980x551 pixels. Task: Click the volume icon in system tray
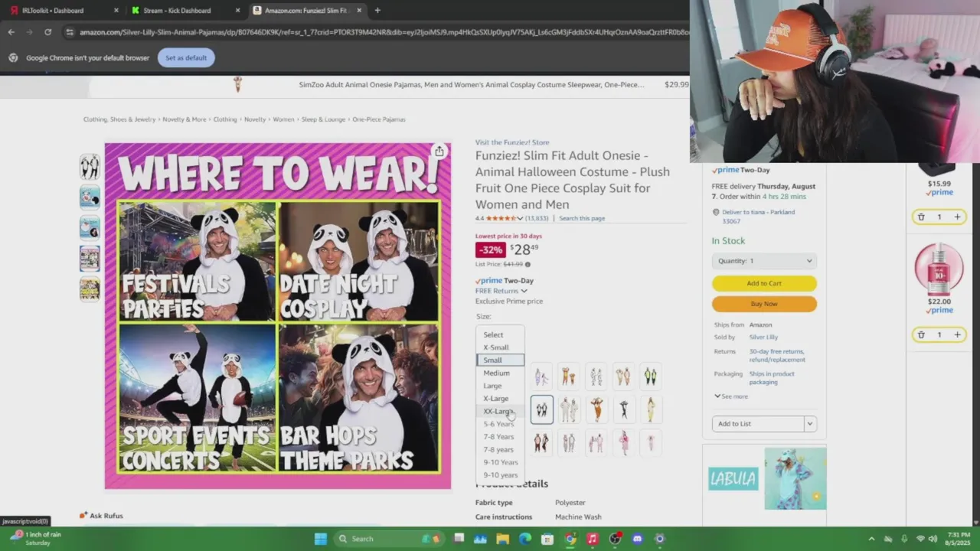pos(934,539)
